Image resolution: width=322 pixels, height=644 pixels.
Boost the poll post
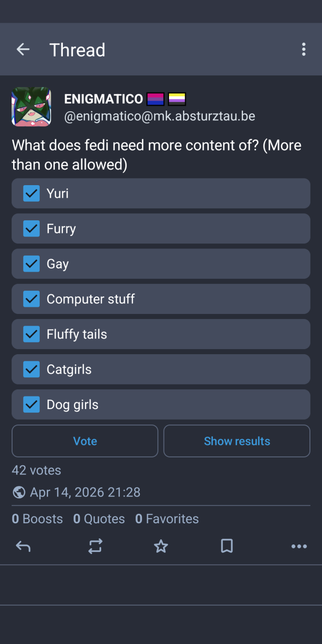[x=95, y=546]
